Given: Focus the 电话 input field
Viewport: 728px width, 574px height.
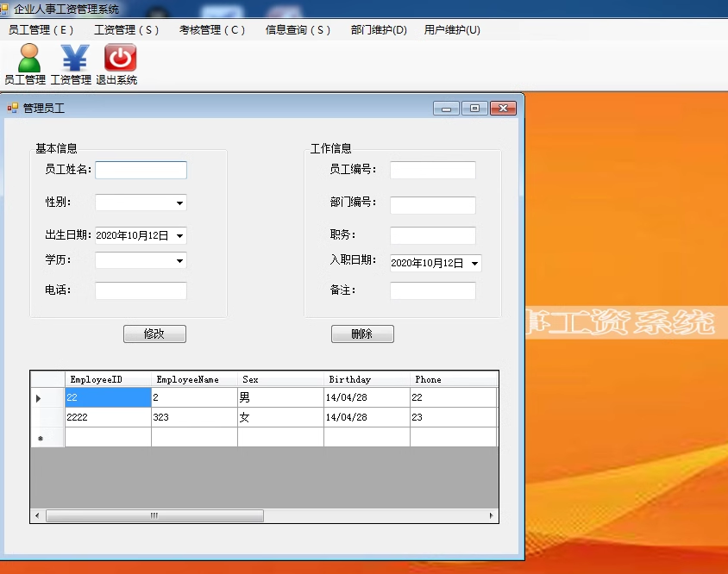Looking at the screenshot, I should click(x=141, y=290).
